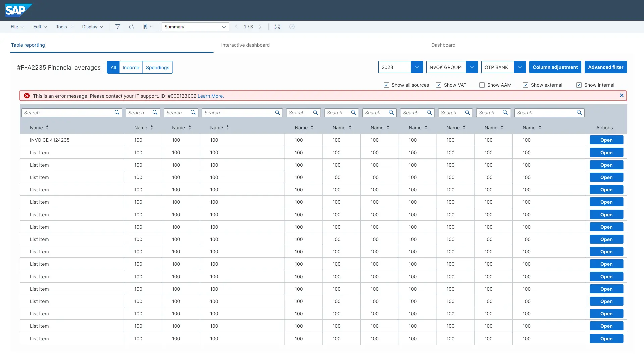Switch to Interactive dashboard tab
The image size is (644, 362).
pos(245,45)
